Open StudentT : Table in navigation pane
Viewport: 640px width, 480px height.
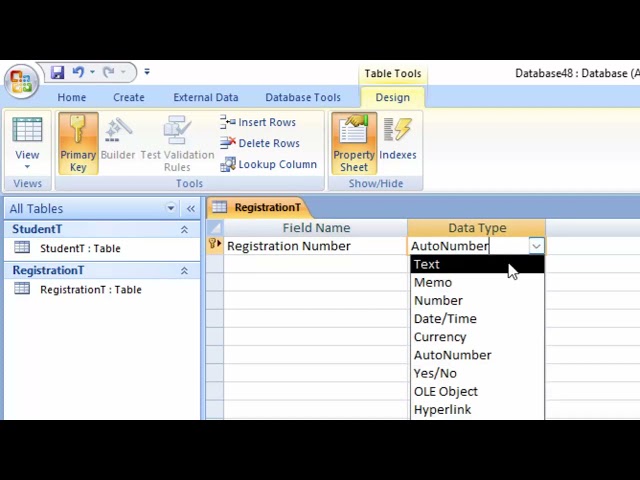point(80,248)
